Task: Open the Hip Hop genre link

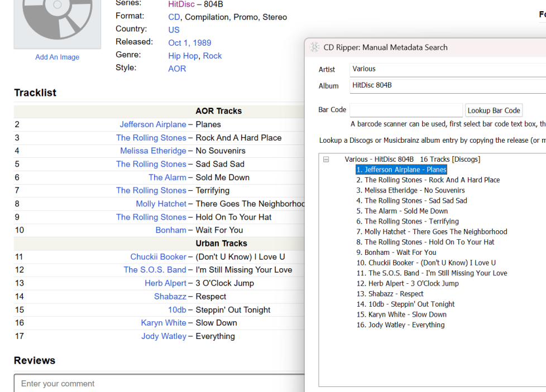Action: click(183, 56)
